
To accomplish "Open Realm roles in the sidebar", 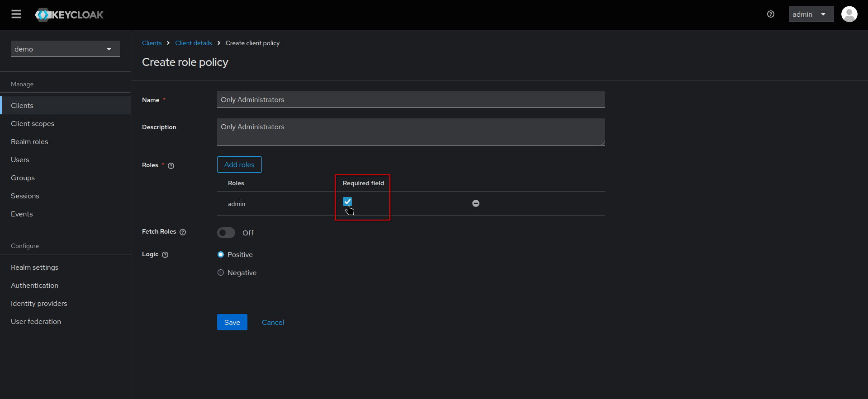I will pyautogui.click(x=66, y=141).
